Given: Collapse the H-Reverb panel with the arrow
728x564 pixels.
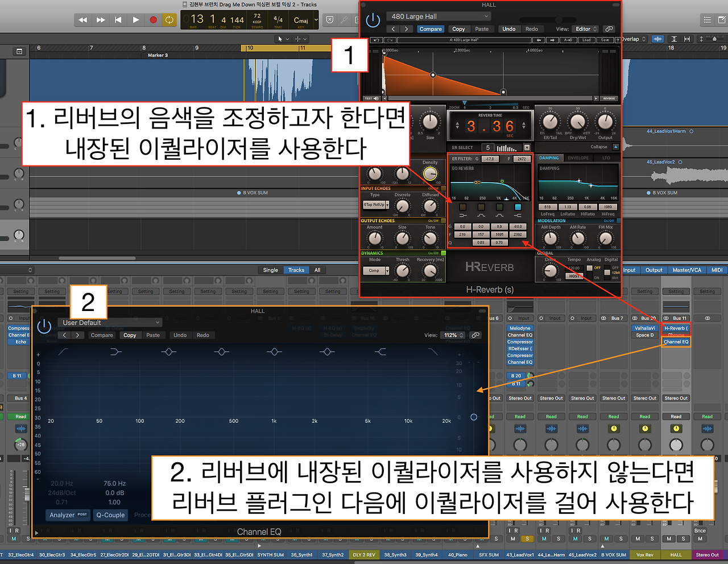Looking at the screenshot, I should [615, 147].
